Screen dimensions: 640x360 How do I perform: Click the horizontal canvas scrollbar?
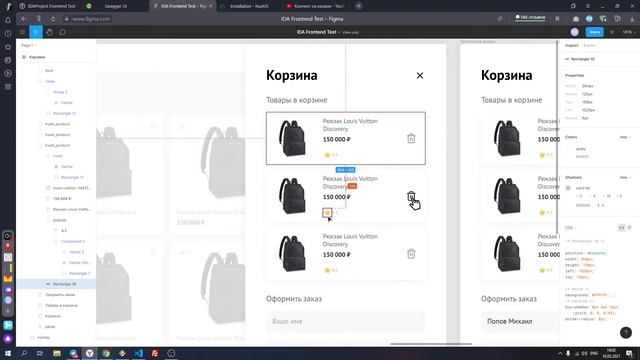pyautogui.click(x=431, y=344)
